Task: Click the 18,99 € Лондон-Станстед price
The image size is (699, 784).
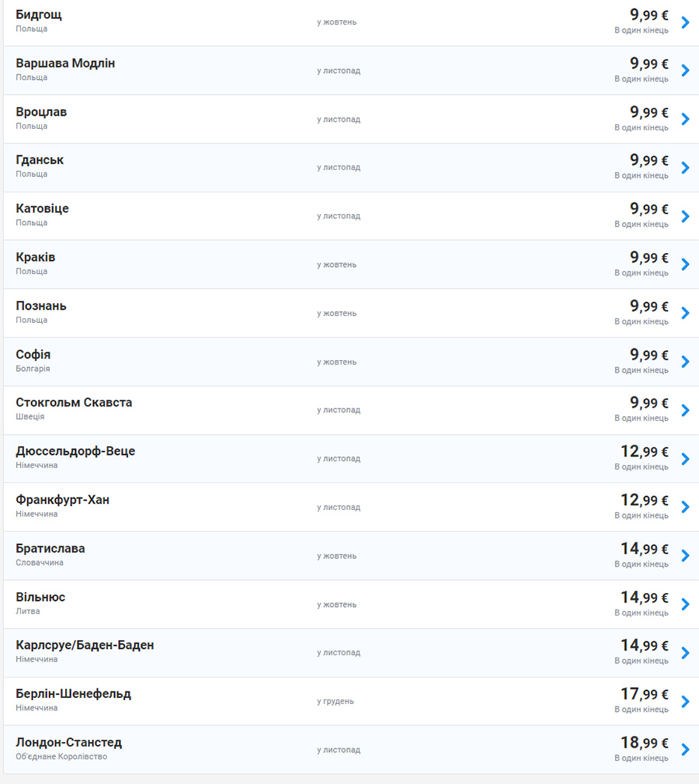Action: point(645,743)
